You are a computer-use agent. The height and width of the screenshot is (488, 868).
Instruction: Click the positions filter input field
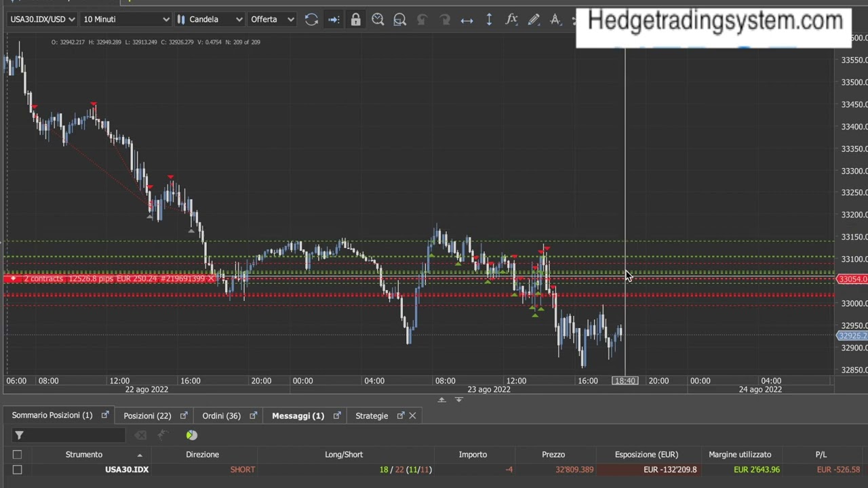point(75,435)
